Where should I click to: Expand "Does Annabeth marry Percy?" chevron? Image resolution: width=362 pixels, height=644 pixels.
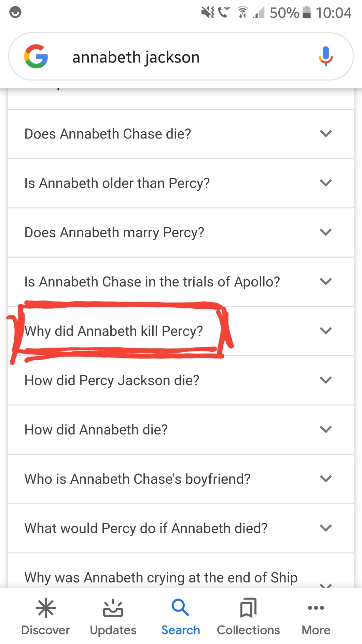tap(326, 232)
